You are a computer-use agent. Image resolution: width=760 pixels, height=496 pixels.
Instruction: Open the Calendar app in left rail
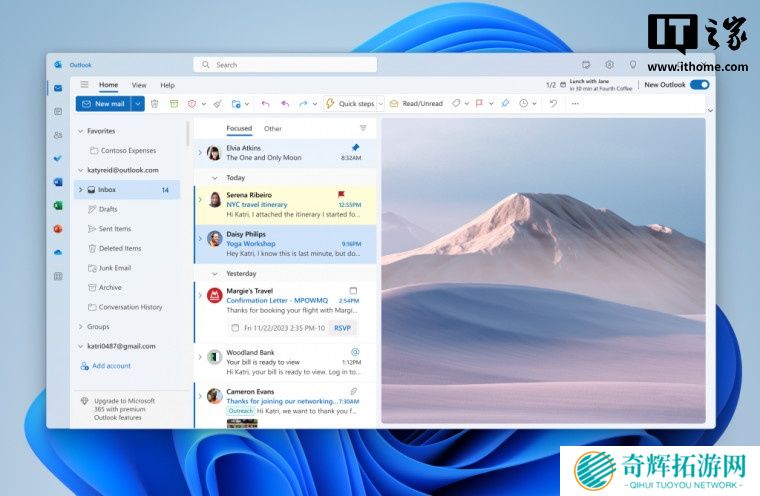click(58, 111)
